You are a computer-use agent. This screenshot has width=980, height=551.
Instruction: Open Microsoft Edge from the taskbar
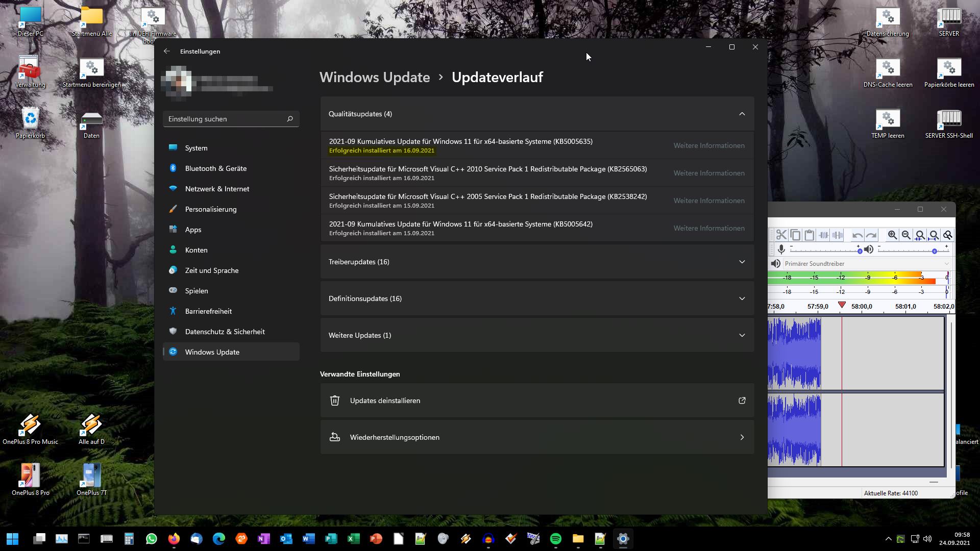(x=219, y=539)
